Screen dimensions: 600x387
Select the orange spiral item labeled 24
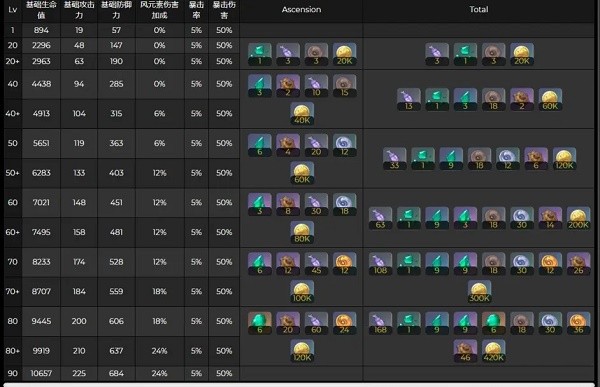tap(344, 323)
